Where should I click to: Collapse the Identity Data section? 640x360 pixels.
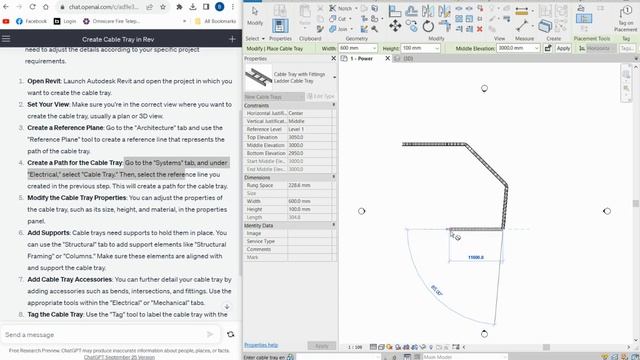[333, 225]
